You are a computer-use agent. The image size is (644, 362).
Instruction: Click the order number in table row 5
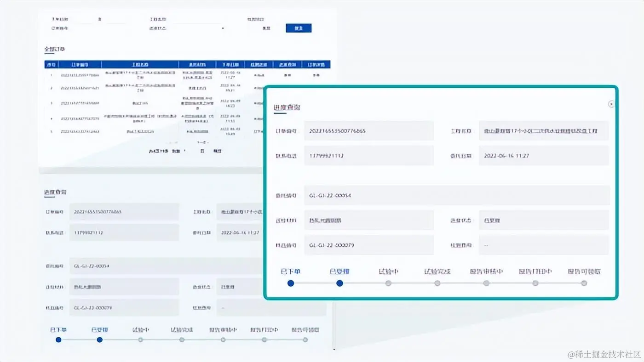pyautogui.click(x=80, y=132)
